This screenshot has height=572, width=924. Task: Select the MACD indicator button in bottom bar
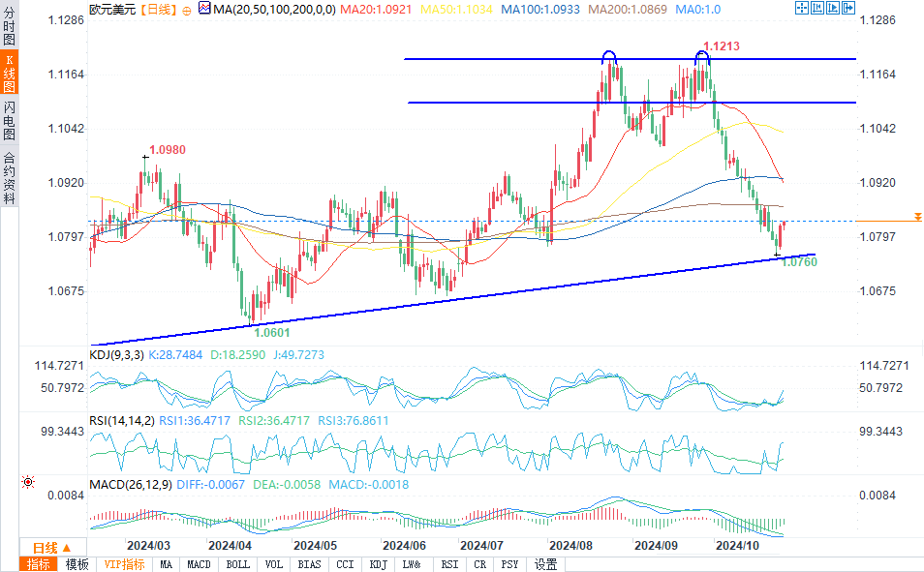(x=199, y=564)
